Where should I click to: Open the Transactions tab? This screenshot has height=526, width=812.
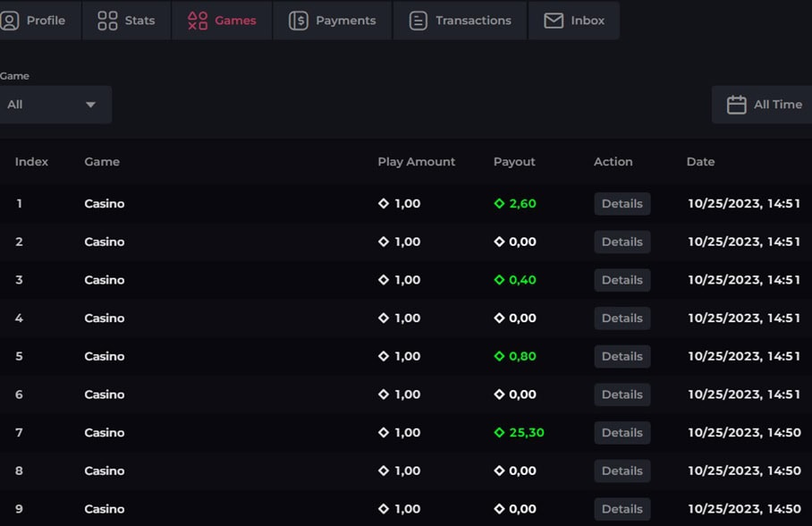(x=460, y=21)
